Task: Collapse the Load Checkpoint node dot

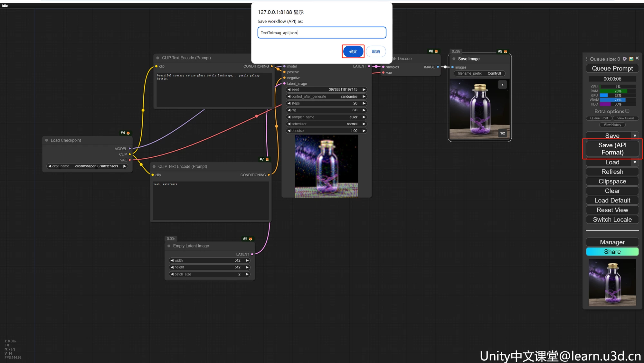Action: (x=47, y=140)
